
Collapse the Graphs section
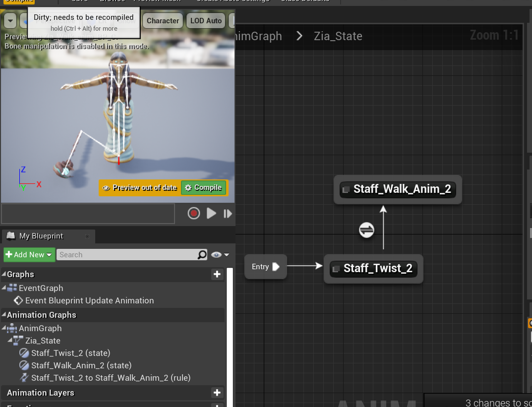coord(4,274)
